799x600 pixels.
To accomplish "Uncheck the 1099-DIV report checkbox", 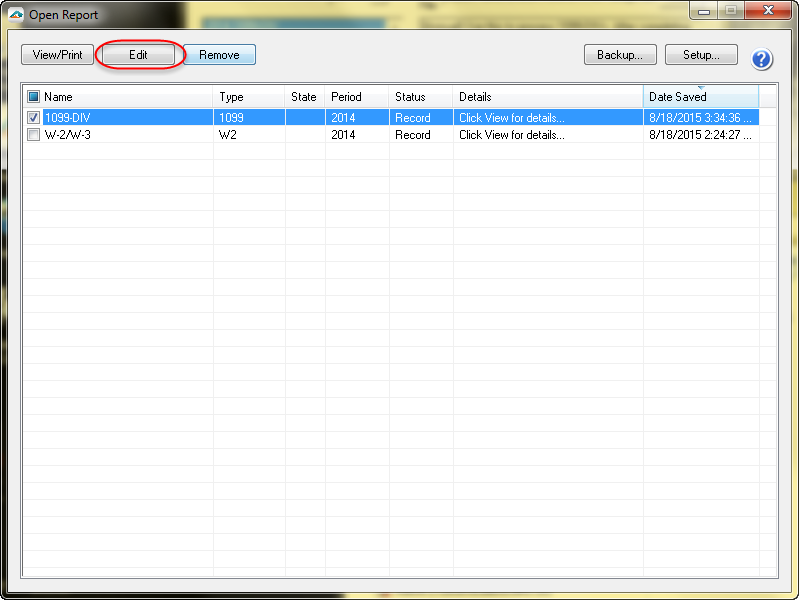I will pyautogui.click(x=33, y=118).
